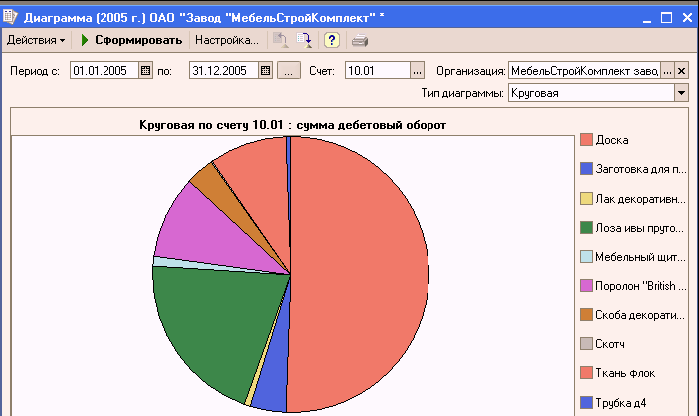Open the Действия menu
This screenshot has width=699, height=416.
click(36, 40)
